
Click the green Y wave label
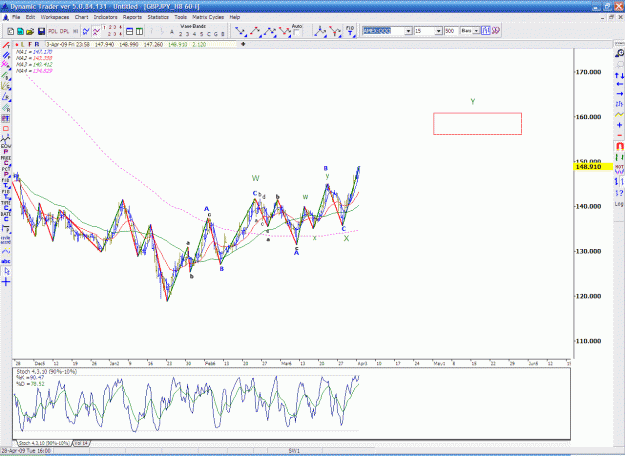click(x=473, y=101)
